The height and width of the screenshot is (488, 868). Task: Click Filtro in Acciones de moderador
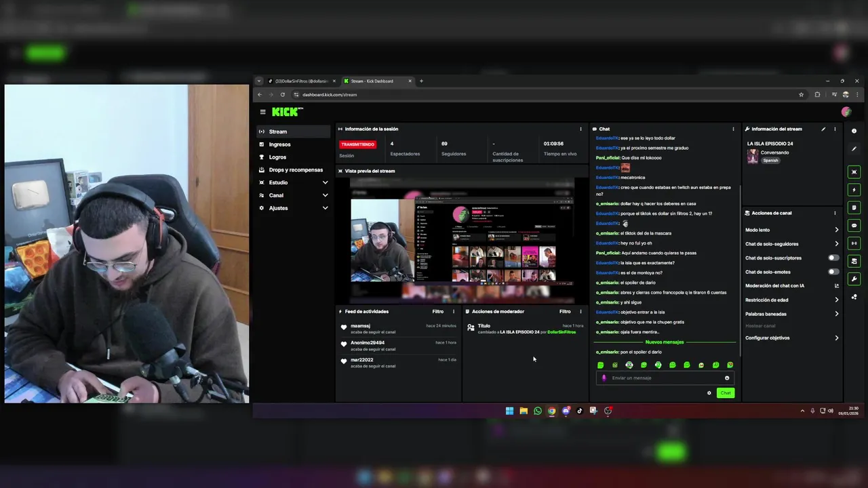(x=565, y=312)
